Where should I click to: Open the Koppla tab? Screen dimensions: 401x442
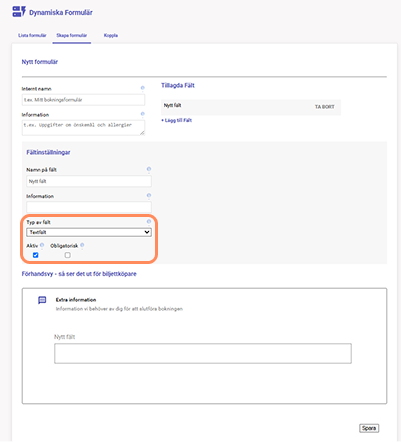coord(111,35)
